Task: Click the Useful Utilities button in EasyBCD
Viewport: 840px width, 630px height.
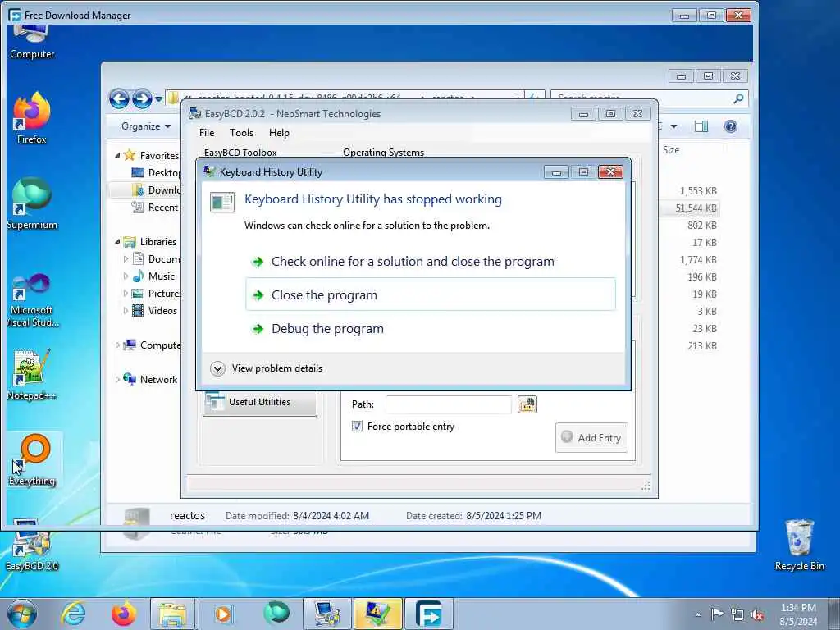Action: pos(260,402)
